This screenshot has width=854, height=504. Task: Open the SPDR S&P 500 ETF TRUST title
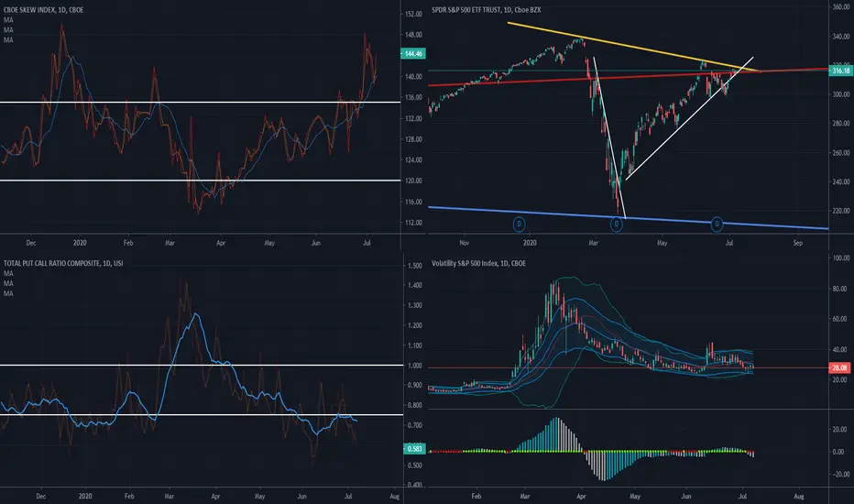tap(486, 10)
